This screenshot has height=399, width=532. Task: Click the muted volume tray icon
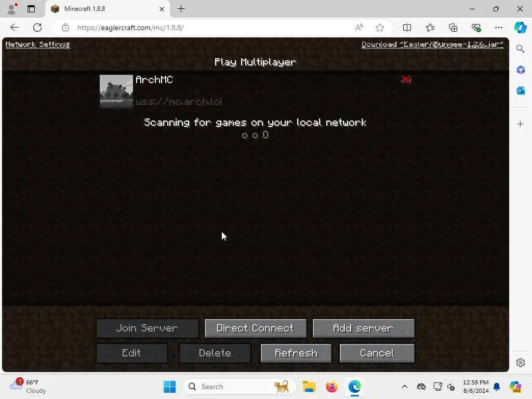[451, 387]
